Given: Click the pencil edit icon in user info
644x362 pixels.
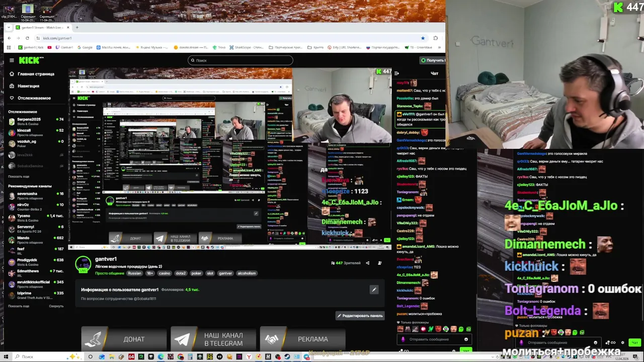Looking at the screenshot, I should coord(374,290).
